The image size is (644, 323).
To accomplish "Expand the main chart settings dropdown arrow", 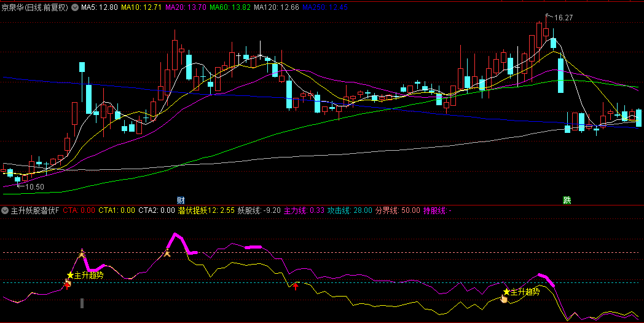I will [x=74, y=7].
